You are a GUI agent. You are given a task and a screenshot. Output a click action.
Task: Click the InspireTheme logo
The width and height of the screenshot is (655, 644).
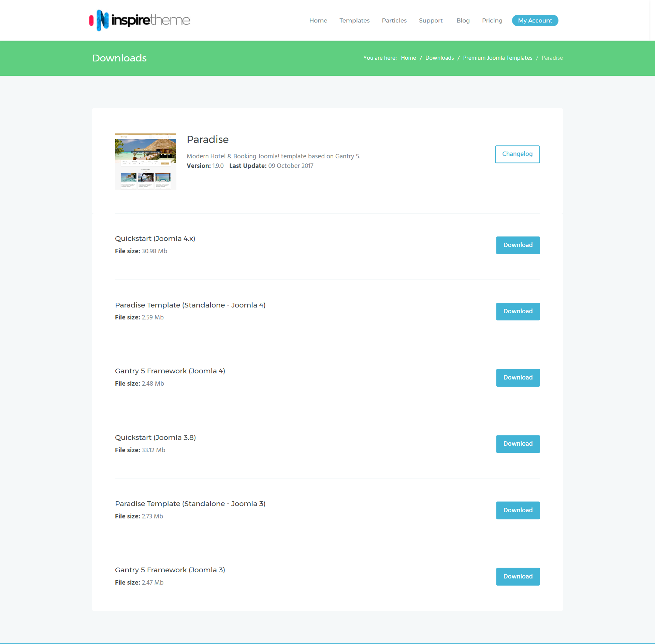pos(140,20)
